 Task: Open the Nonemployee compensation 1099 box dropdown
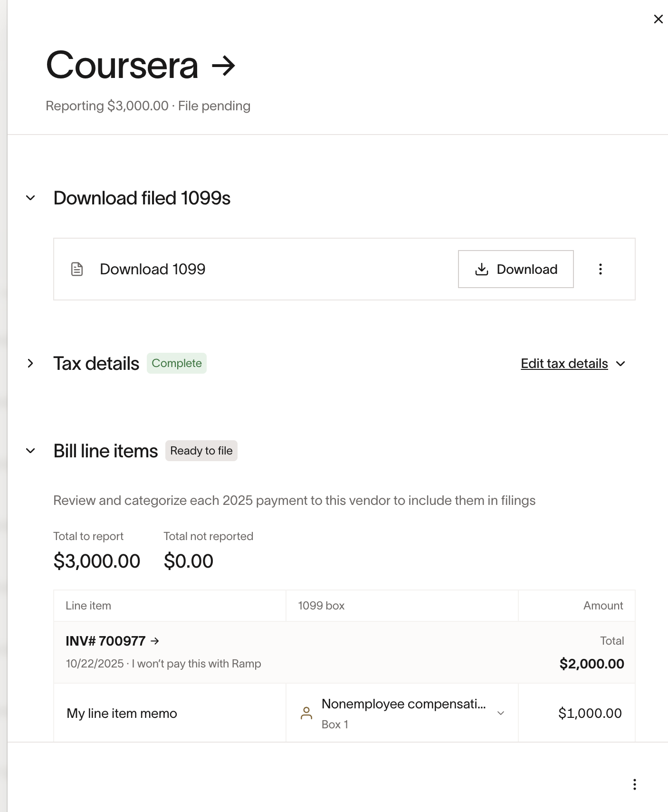pos(500,713)
